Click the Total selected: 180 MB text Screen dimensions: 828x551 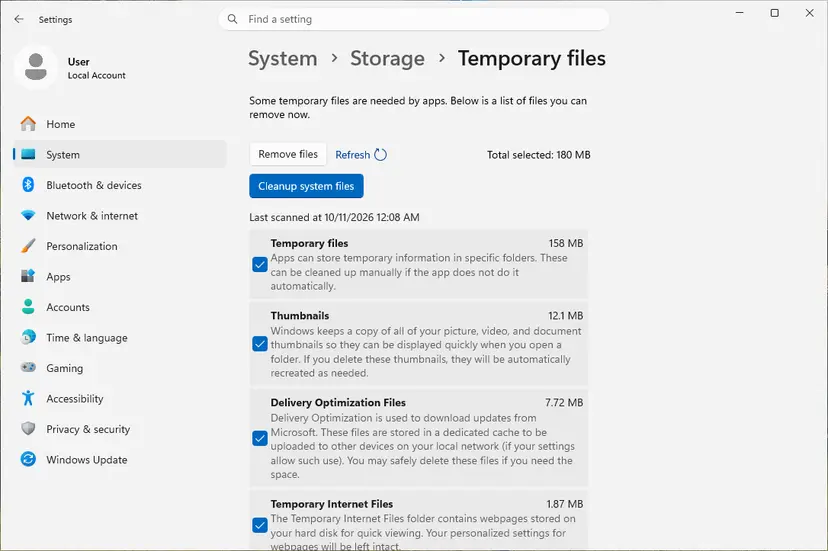(539, 155)
